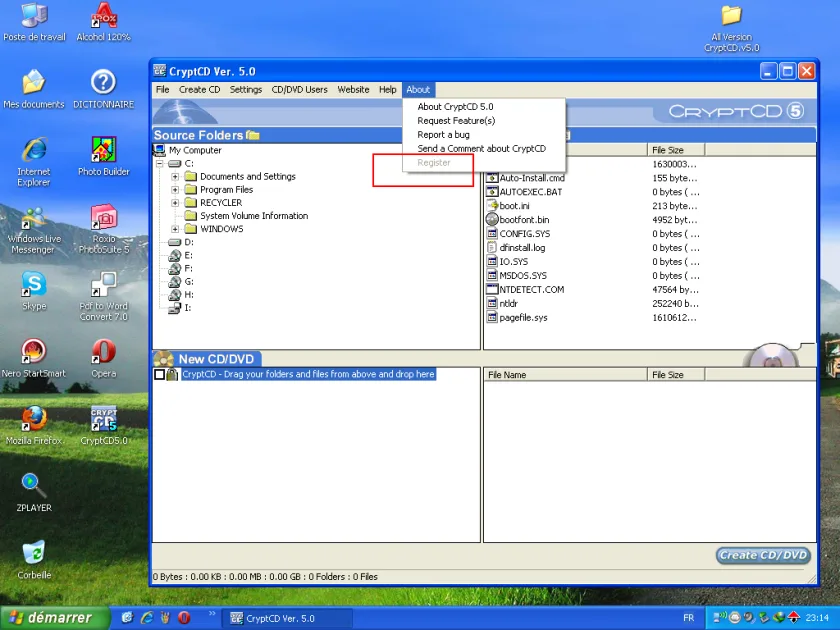
Task: Collapse the C: drive node
Action: (x=160, y=163)
